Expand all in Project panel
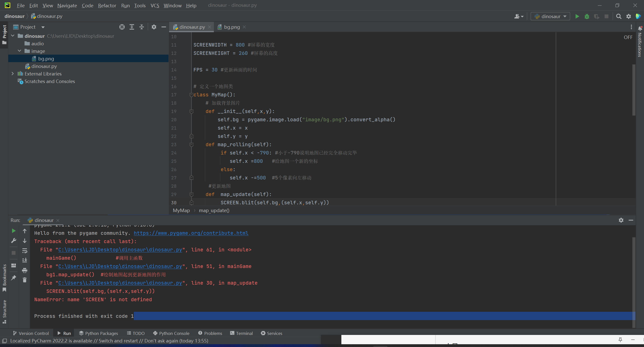 click(132, 27)
